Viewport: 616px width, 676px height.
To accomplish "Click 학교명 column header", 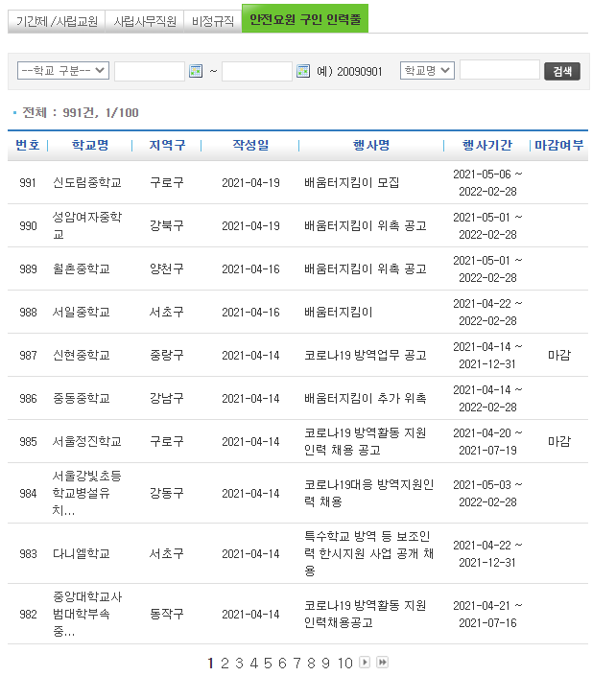I will (x=90, y=146).
